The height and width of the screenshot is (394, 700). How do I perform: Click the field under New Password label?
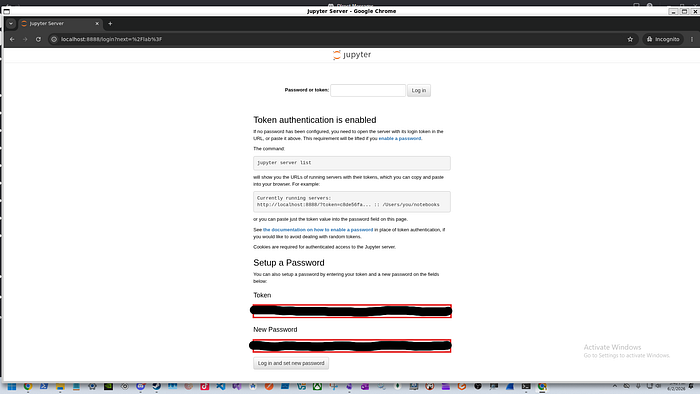click(x=352, y=345)
